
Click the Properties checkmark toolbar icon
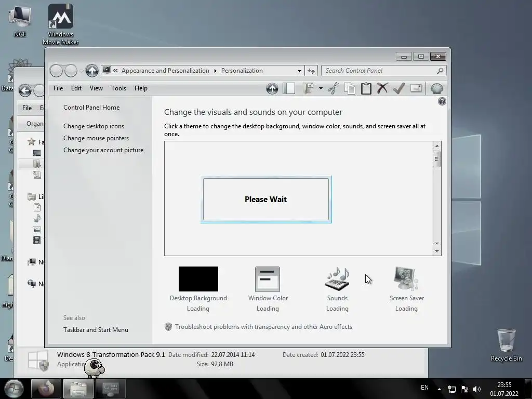tap(399, 88)
